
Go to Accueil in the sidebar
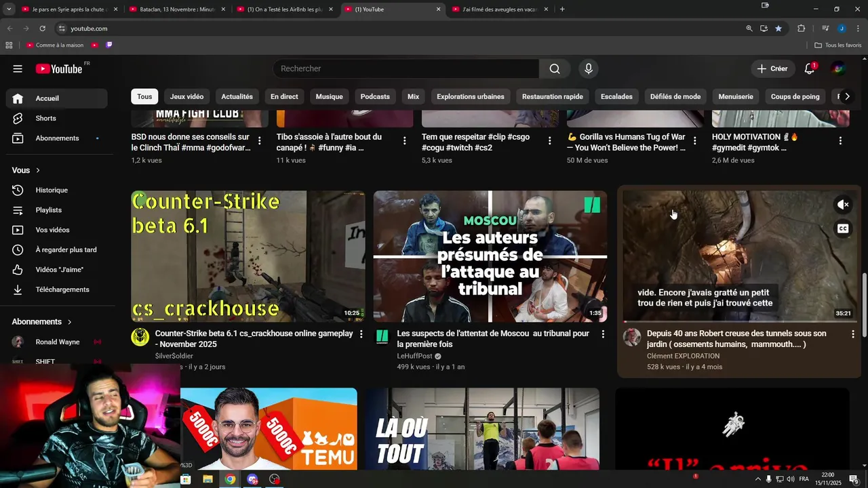pos(56,98)
